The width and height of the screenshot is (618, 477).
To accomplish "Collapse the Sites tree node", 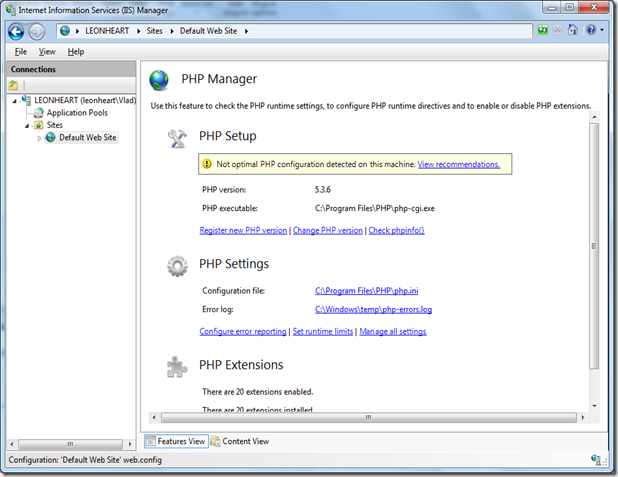I will pyautogui.click(x=27, y=126).
